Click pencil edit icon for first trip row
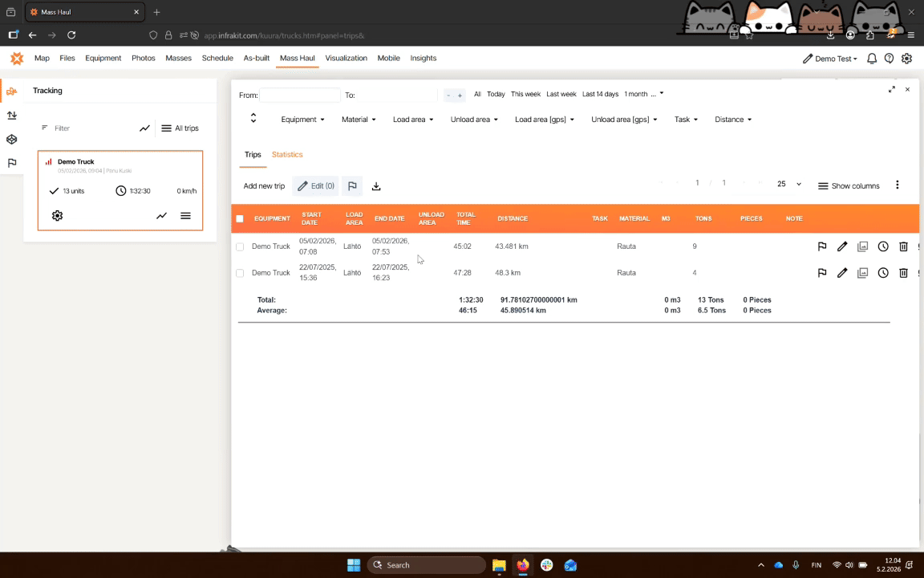The image size is (924, 578). pos(842,246)
